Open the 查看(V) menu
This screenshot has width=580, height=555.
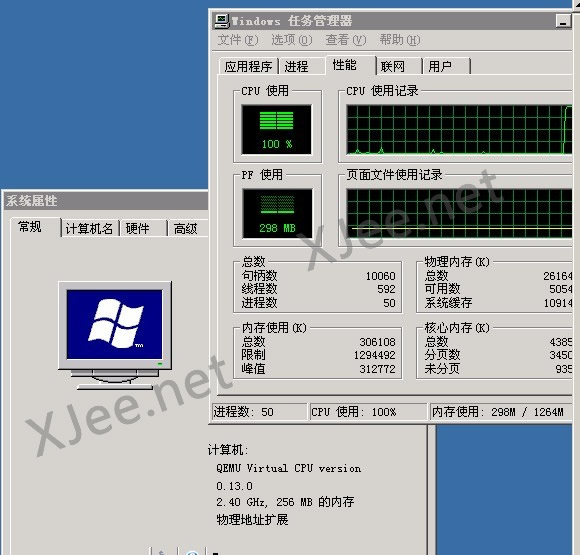pyautogui.click(x=345, y=40)
